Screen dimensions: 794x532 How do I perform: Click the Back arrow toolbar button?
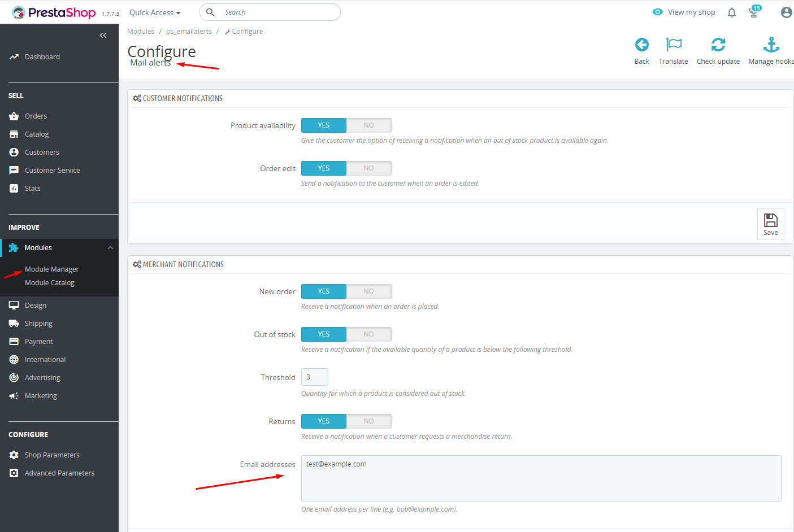pyautogui.click(x=642, y=51)
